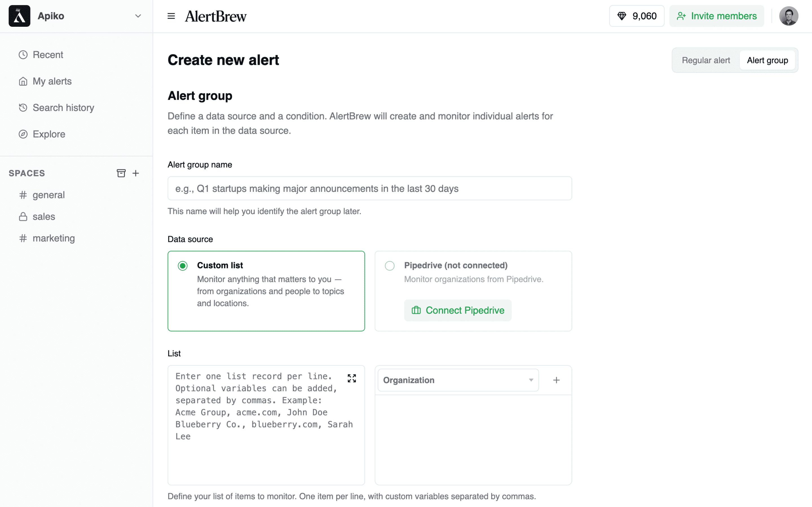Open the Recent section icon
The width and height of the screenshot is (812, 507).
click(23, 54)
